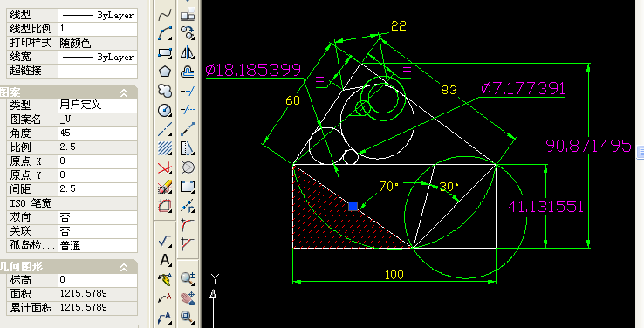The width and height of the screenshot is (644, 328).
Task: Select the Break at point tool
Action: pos(188,206)
